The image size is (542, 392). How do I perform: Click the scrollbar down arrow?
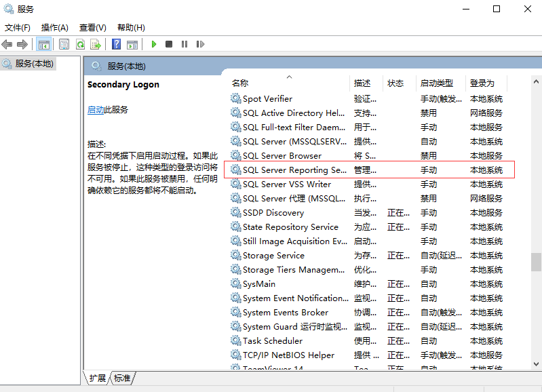tap(536, 364)
